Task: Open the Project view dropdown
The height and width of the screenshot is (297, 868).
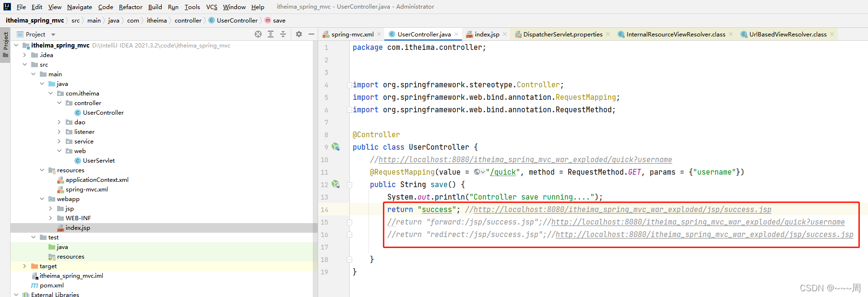Action: click(x=53, y=35)
